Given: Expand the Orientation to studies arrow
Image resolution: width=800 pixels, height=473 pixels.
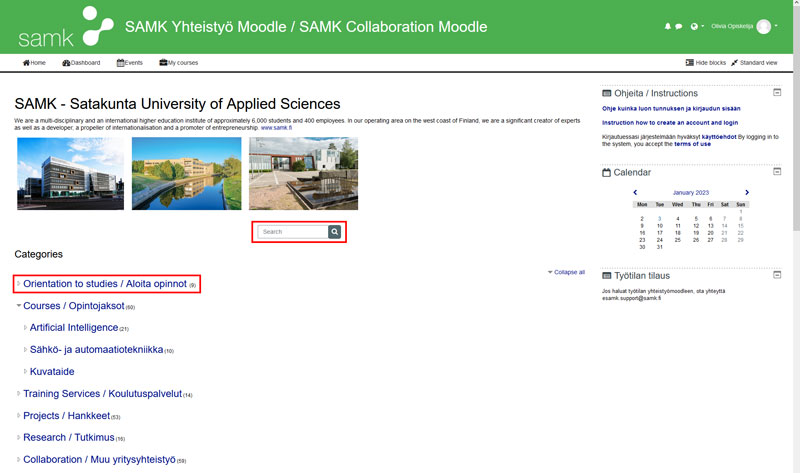Looking at the screenshot, I should (18, 284).
